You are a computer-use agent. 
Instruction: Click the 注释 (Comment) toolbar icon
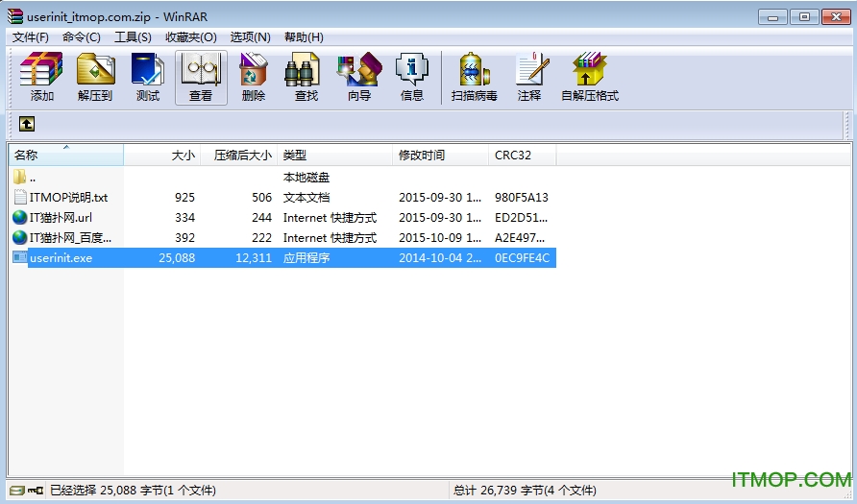(x=531, y=69)
